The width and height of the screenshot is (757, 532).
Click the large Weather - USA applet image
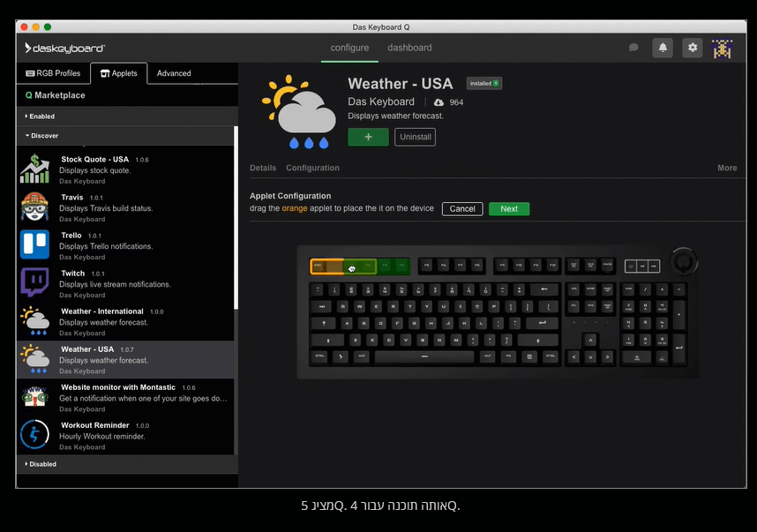299,111
